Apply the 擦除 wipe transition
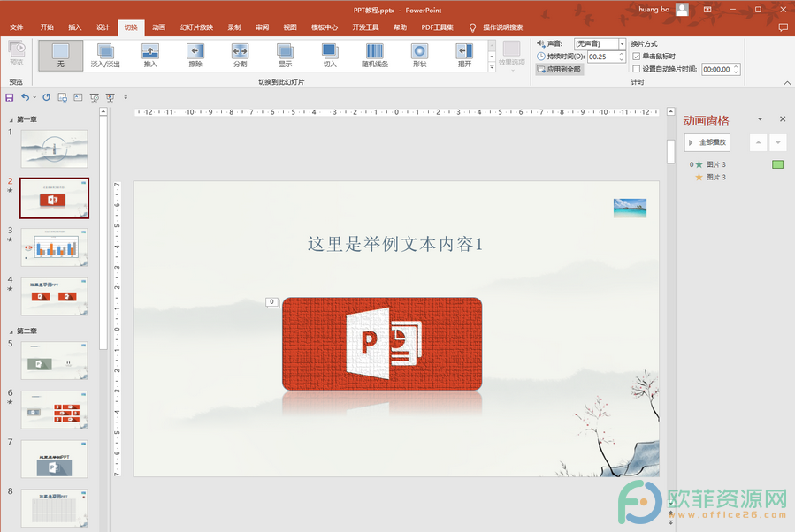The height and width of the screenshot is (532, 795). click(x=195, y=55)
